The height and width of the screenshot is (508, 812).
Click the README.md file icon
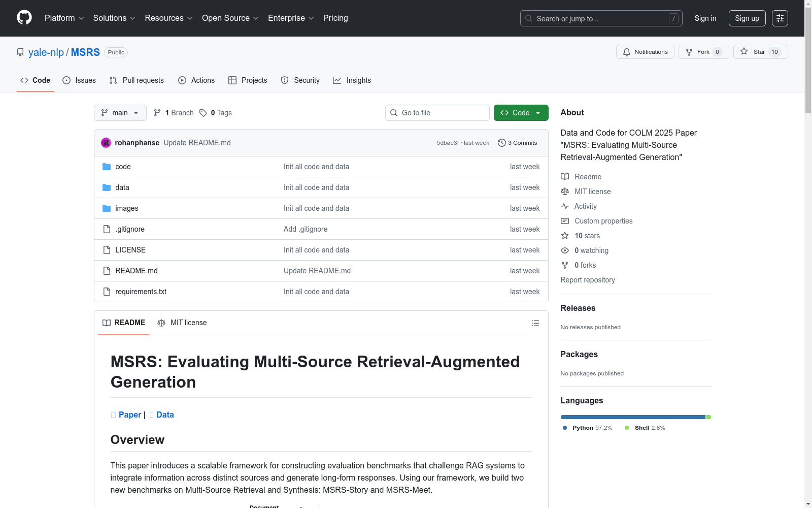coord(107,271)
